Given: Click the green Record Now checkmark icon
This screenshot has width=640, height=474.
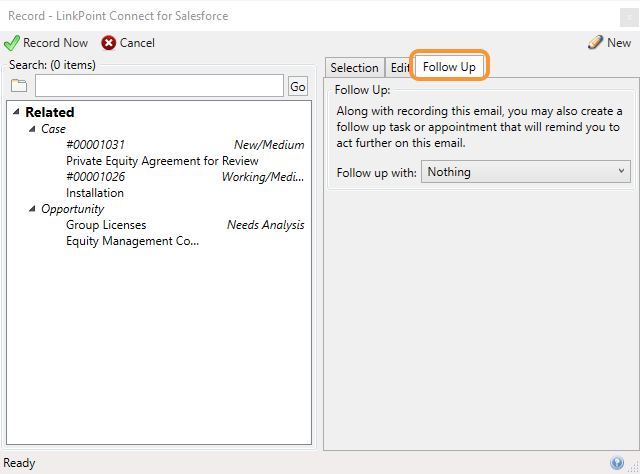Looking at the screenshot, I should 11,43.
